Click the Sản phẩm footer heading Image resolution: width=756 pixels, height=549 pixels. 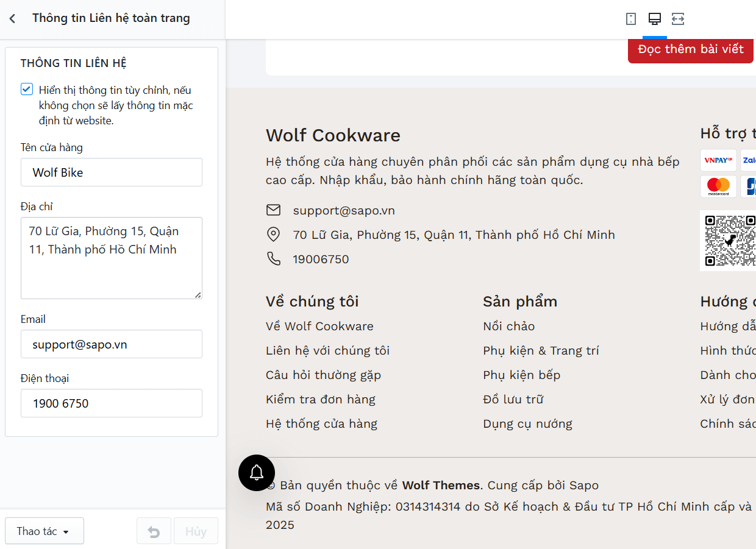click(x=520, y=301)
